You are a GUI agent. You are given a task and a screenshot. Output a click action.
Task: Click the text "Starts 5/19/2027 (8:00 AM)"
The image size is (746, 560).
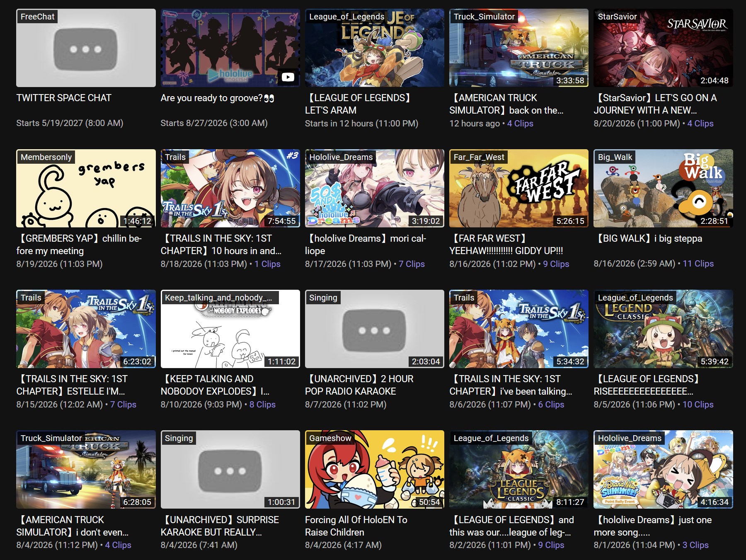70,123
